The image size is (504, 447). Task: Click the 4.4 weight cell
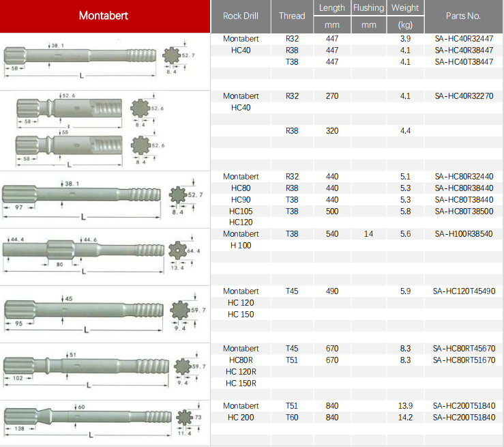pos(405,131)
